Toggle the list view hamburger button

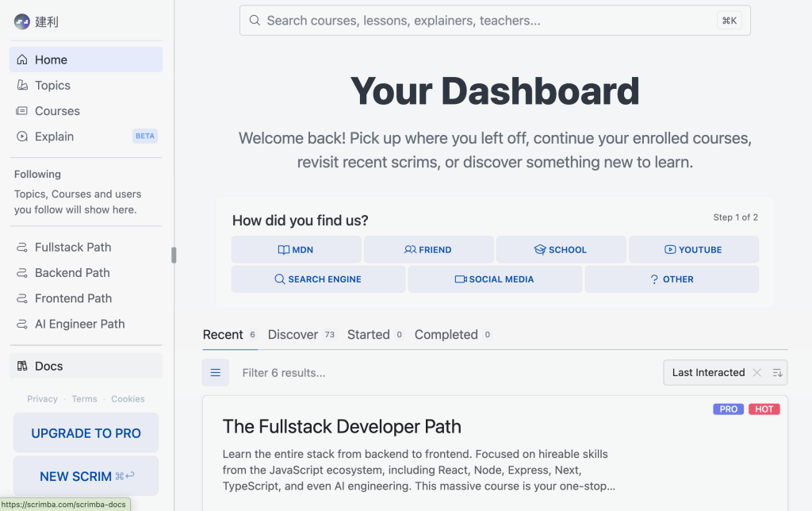(x=216, y=373)
